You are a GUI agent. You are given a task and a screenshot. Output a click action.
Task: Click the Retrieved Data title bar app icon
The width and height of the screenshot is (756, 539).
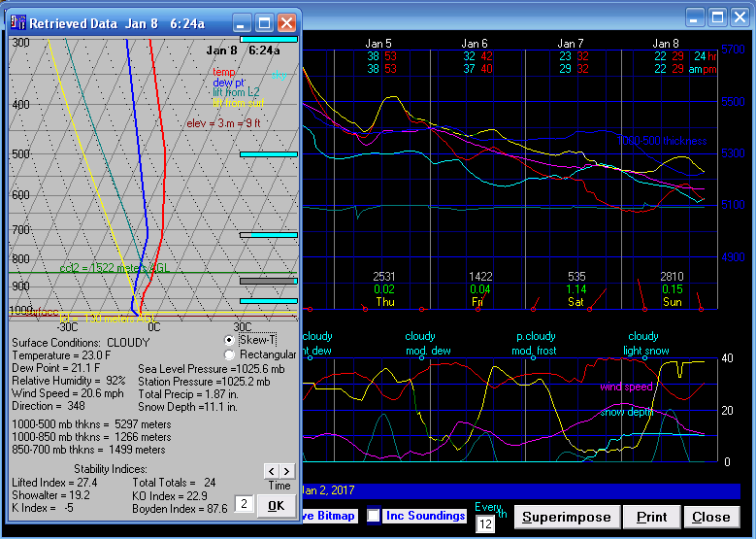point(16,22)
